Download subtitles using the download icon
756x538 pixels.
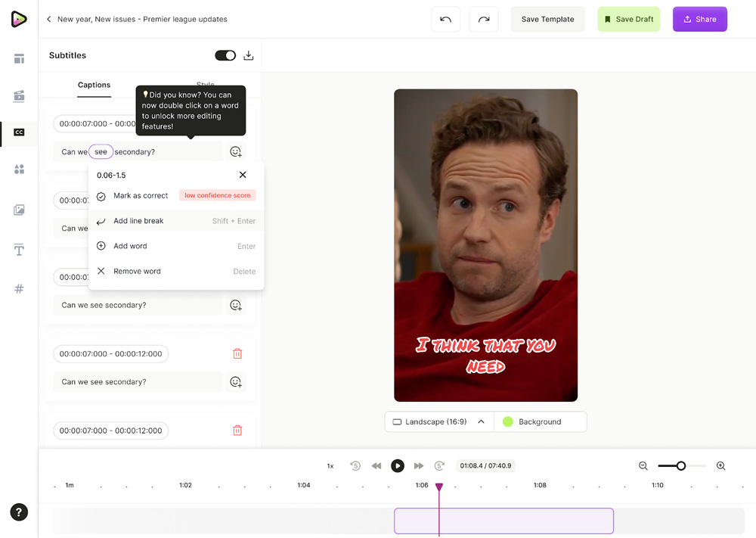tap(249, 55)
